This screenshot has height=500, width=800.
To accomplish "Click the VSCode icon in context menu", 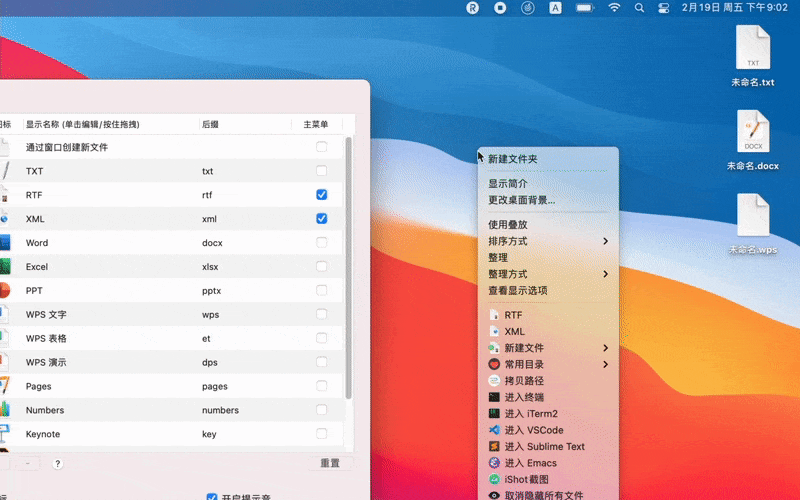I will tap(494, 430).
